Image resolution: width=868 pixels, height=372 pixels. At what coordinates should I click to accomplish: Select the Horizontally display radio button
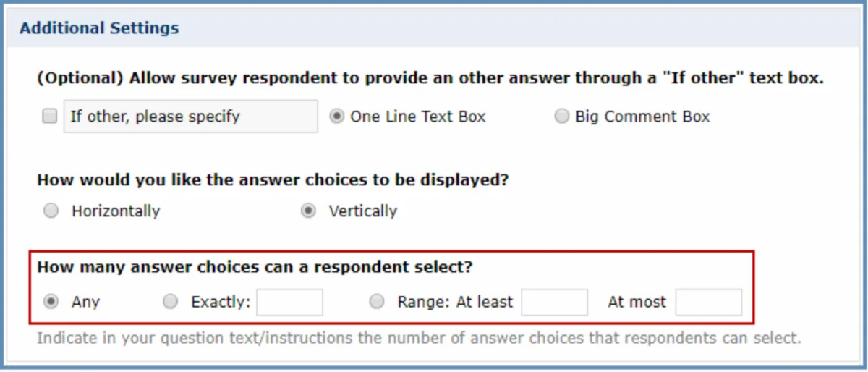click(x=51, y=211)
